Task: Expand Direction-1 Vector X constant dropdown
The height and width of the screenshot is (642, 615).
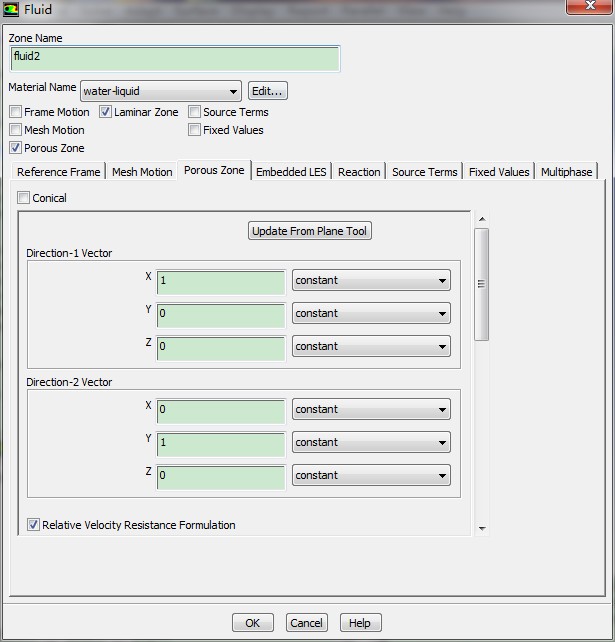Action: 371,281
